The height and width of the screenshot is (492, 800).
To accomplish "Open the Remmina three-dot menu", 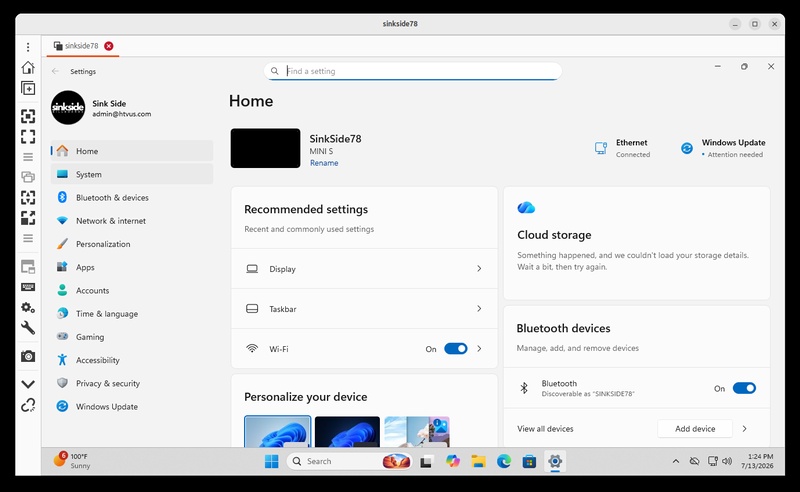I will (x=28, y=47).
